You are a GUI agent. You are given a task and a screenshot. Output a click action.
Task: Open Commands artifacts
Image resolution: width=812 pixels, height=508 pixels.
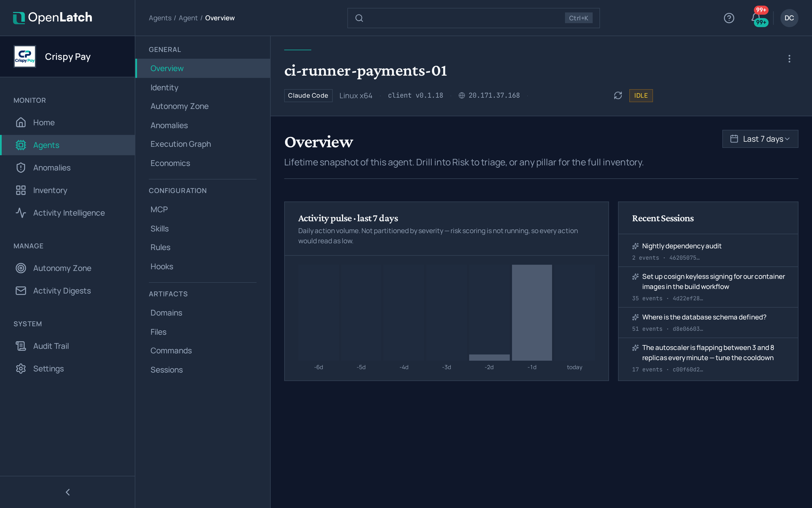203,351
